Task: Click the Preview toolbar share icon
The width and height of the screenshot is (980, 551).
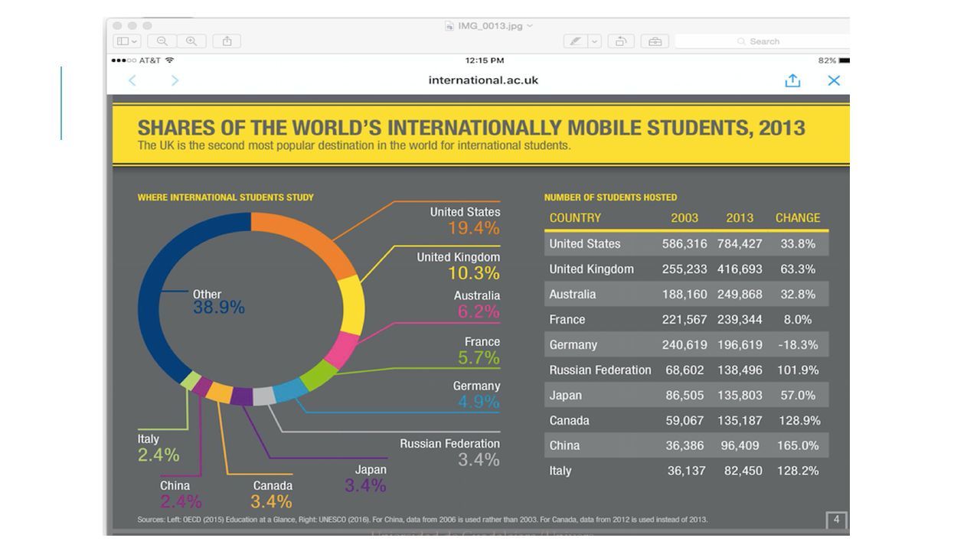Action: 227,41
